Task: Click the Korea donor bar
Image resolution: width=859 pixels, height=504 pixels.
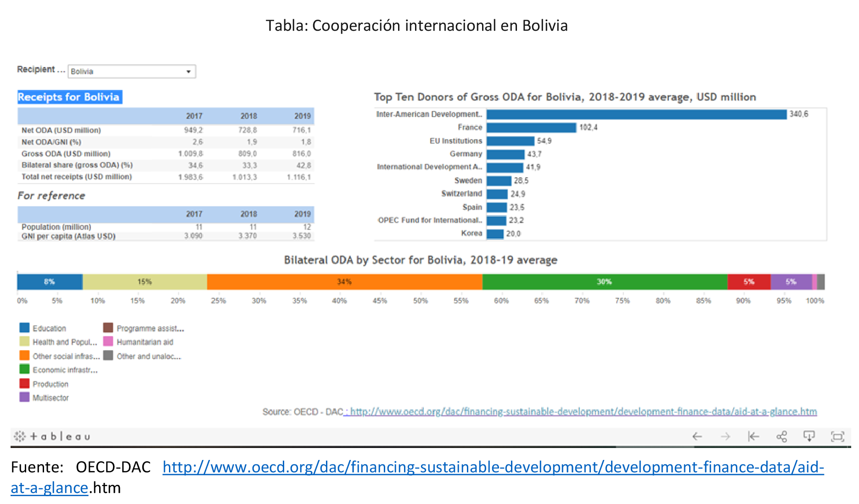Action: pyautogui.click(x=495, y=234)
